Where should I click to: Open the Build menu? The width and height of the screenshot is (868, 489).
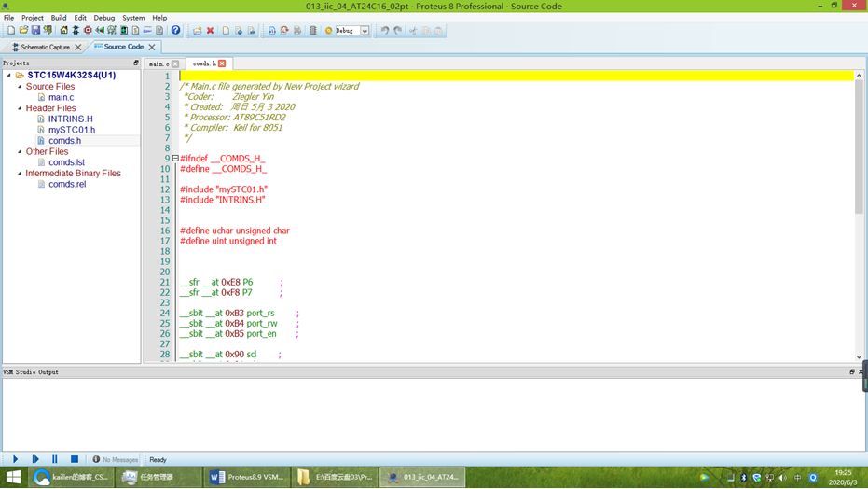click(x=59, y=18)
